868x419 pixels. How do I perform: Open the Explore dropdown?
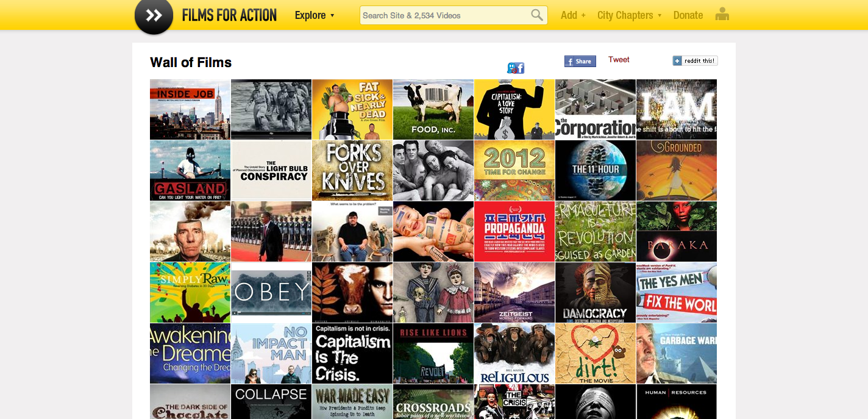315,15
